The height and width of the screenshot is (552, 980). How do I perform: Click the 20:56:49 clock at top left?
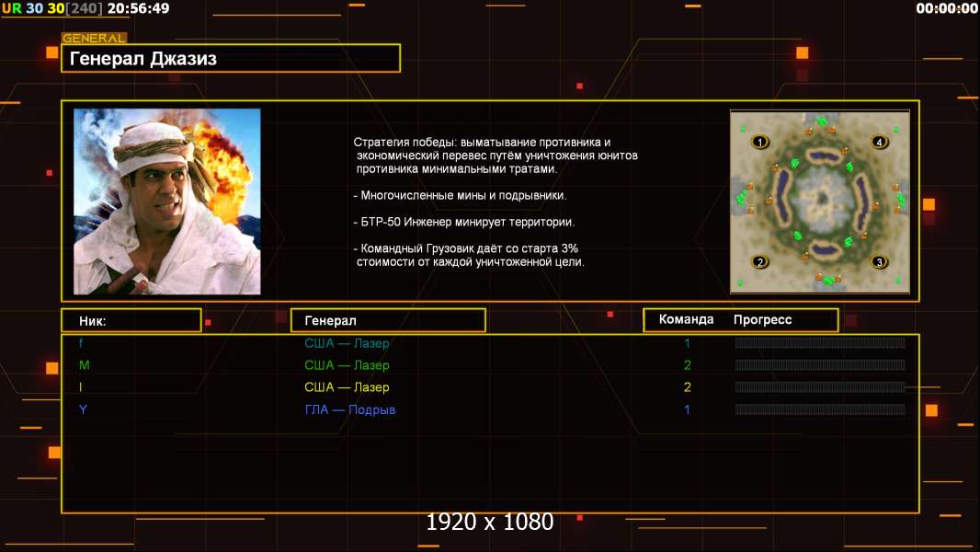(x=138, y=9)
